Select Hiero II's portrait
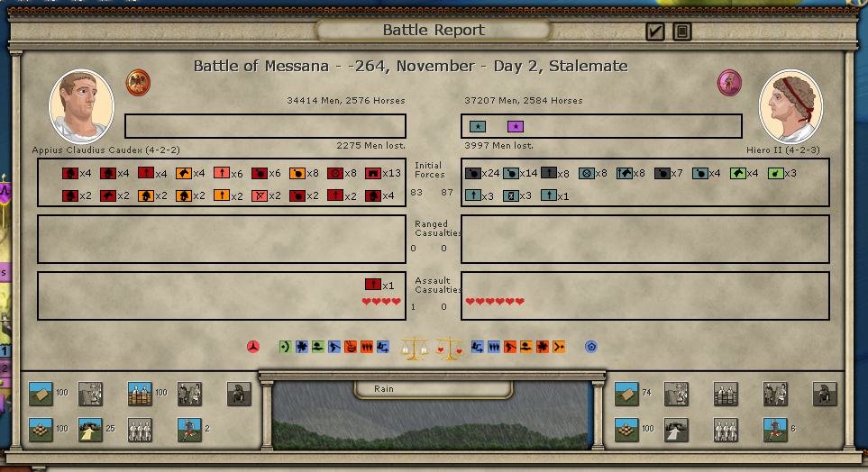Screen dimensions: 868x472 coord(790,105)
